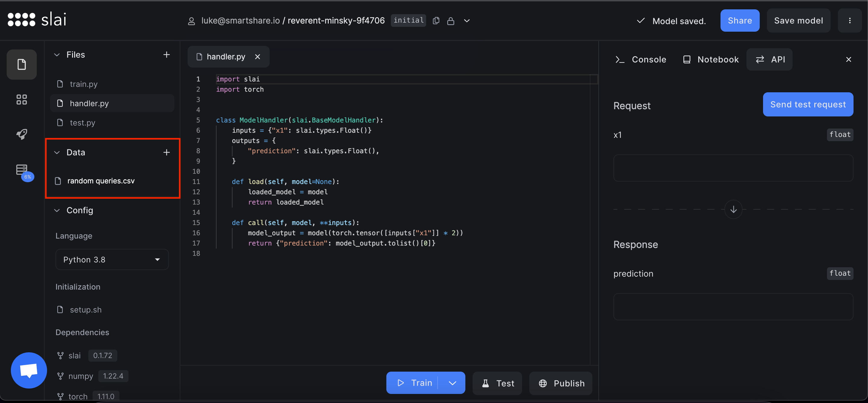Click the 'initial' version badge

tap(408, 20)
